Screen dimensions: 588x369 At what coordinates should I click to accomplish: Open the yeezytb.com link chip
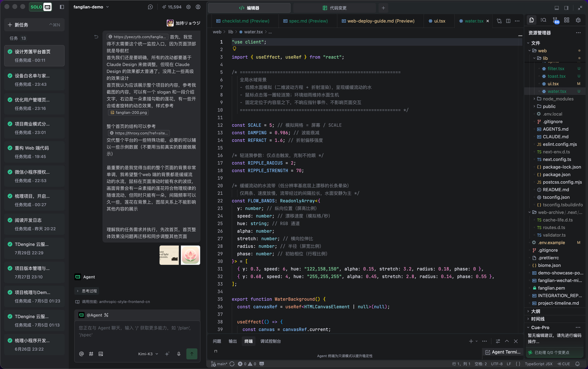(137, 37)
